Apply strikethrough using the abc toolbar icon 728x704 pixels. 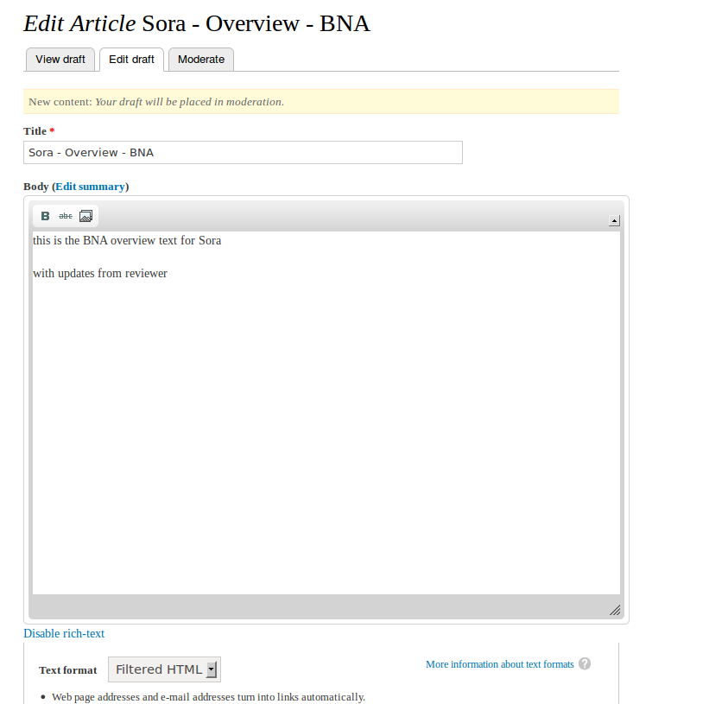tap(65, 215)
